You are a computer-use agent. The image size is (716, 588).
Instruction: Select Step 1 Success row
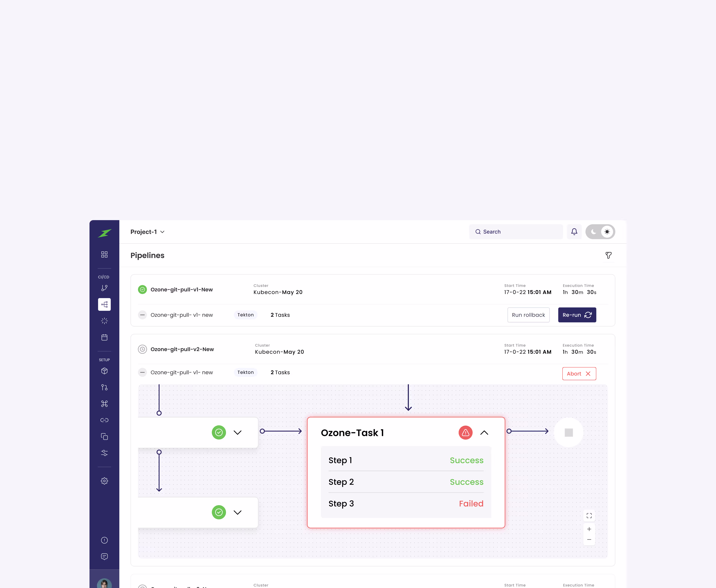(x=406, y=460)
